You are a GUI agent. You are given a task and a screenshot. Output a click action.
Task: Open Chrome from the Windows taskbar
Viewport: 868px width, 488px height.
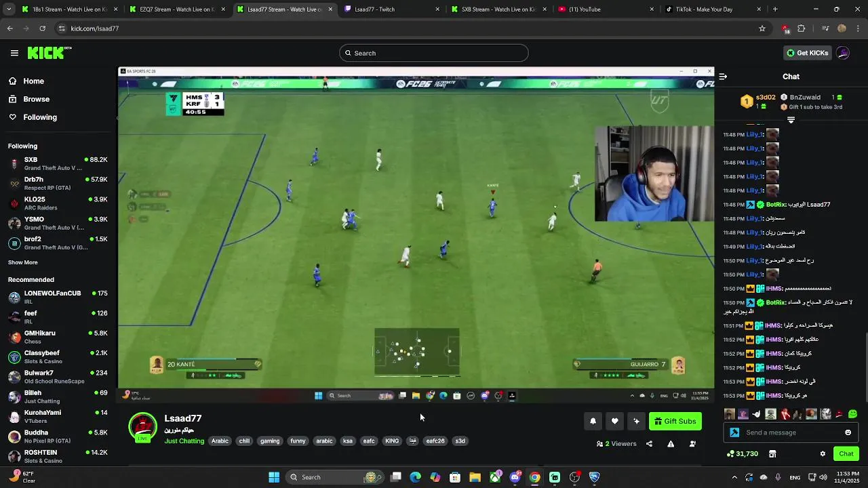point(534,477)
